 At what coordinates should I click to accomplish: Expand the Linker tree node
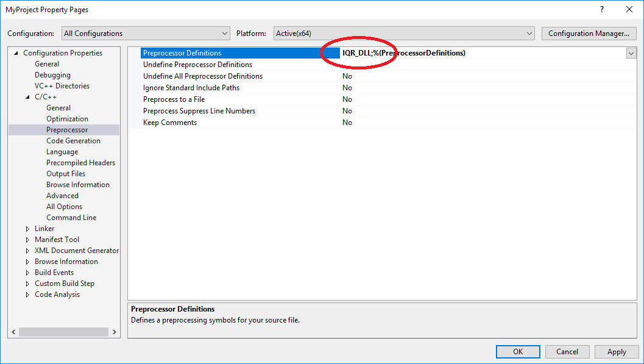27,228
